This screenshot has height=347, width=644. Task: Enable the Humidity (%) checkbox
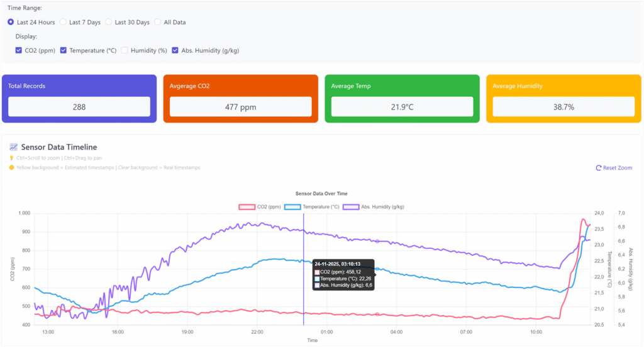125,50
